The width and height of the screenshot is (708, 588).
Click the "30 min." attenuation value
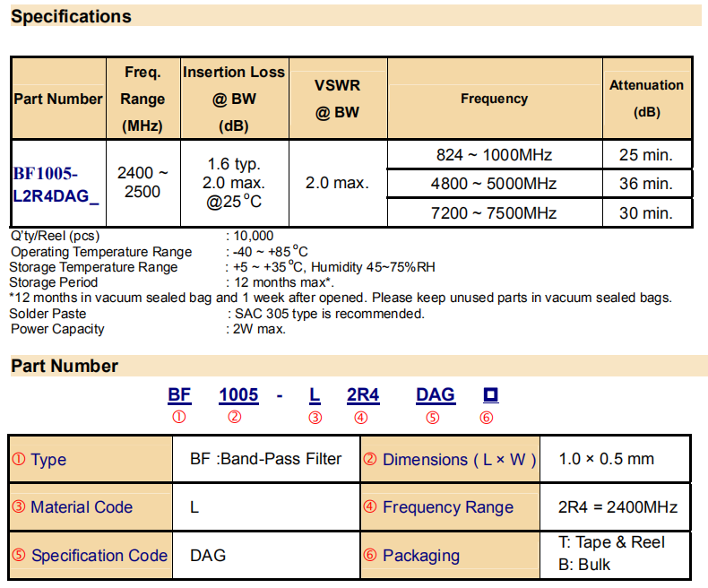tap(646, 212)
